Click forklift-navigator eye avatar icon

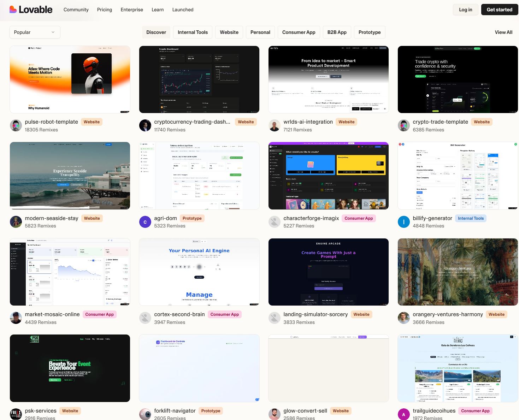[x=145, y=414]
